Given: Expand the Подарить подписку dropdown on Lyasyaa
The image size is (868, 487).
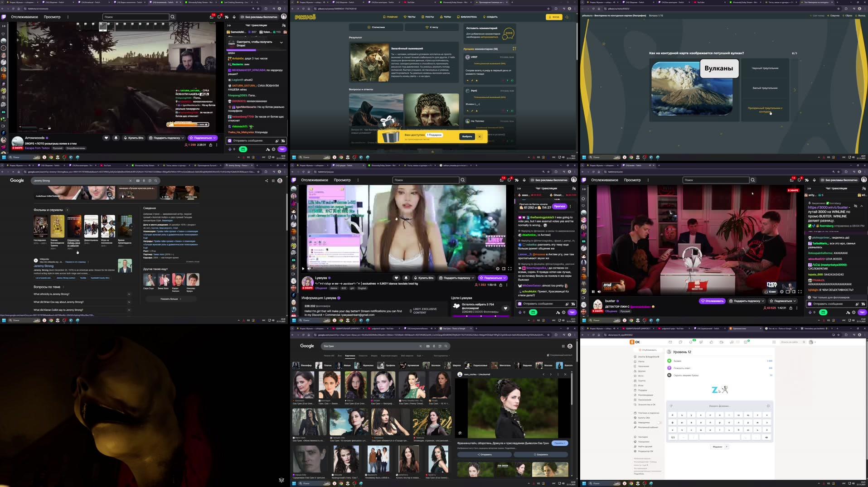Looking at the screenshot, I should coord(473,278).
